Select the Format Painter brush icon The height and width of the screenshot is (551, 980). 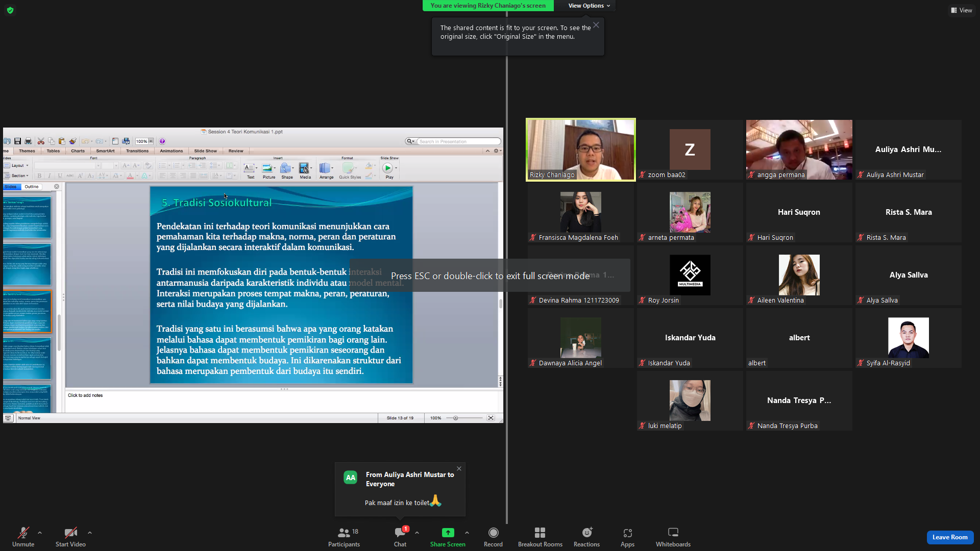pyautogui.click(x=72, y=141)
